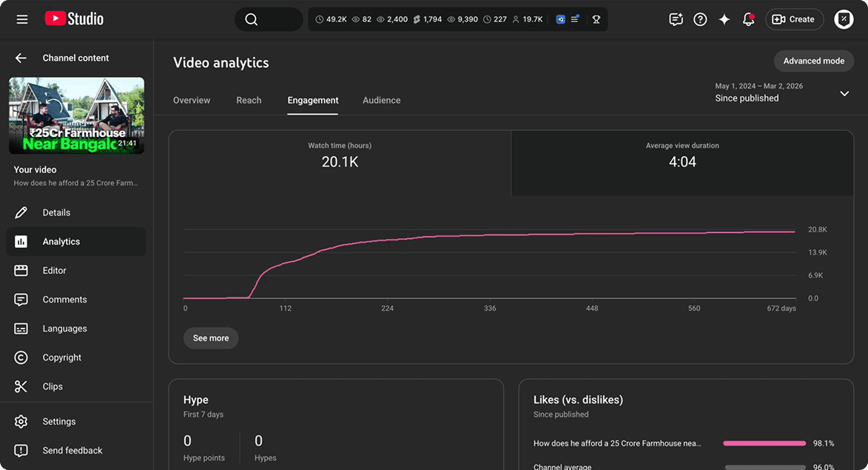Screen dimensions: 868x470
Task: Select the Average view duration metric card
Action: pyautogui.click(x=682, y=163)
